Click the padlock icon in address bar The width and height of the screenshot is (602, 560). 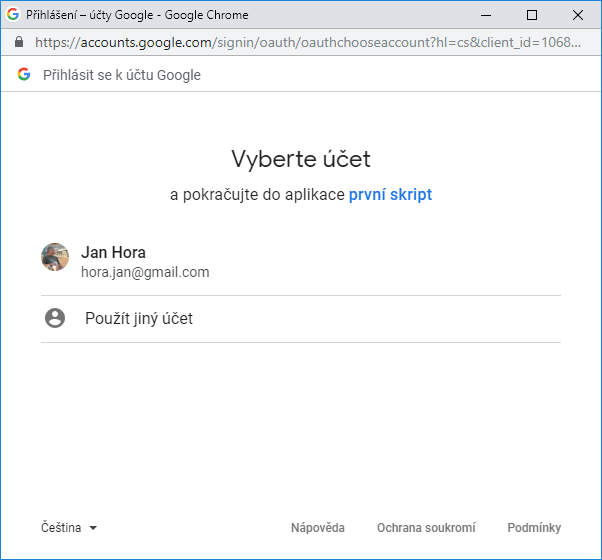pos(19,42)
